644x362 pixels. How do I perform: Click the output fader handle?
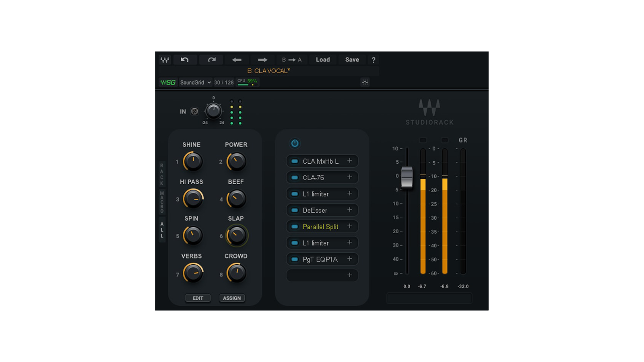pos(407,177)
